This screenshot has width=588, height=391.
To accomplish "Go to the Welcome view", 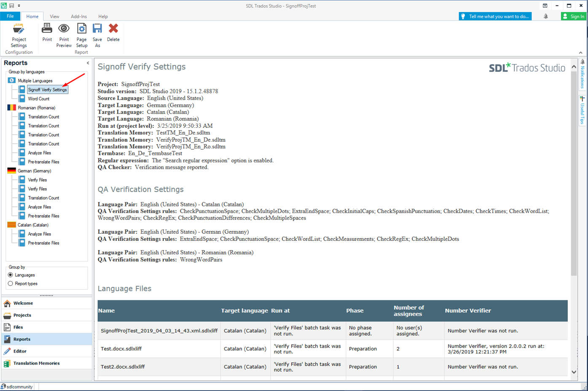I will [x=47, y=303].
